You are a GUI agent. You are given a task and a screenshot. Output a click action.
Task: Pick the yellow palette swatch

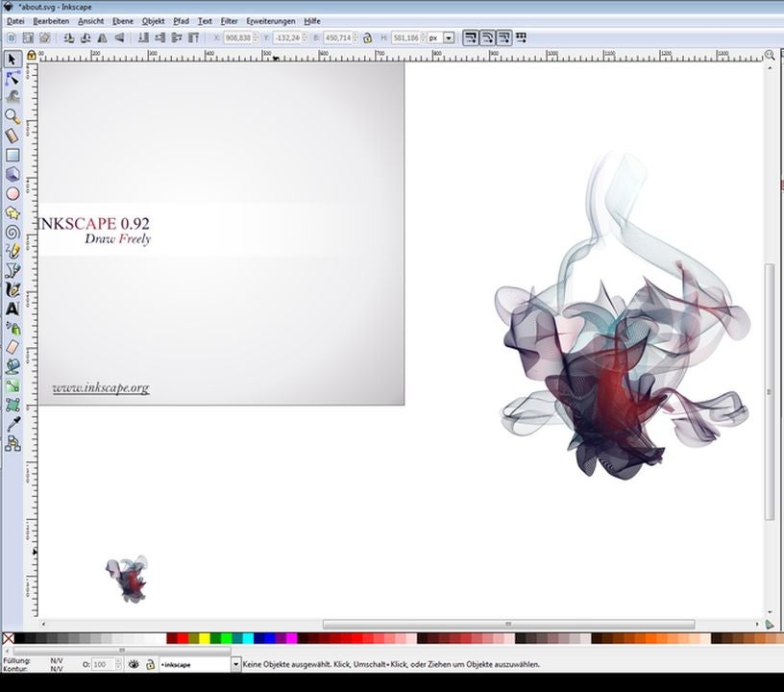(205, 638)
